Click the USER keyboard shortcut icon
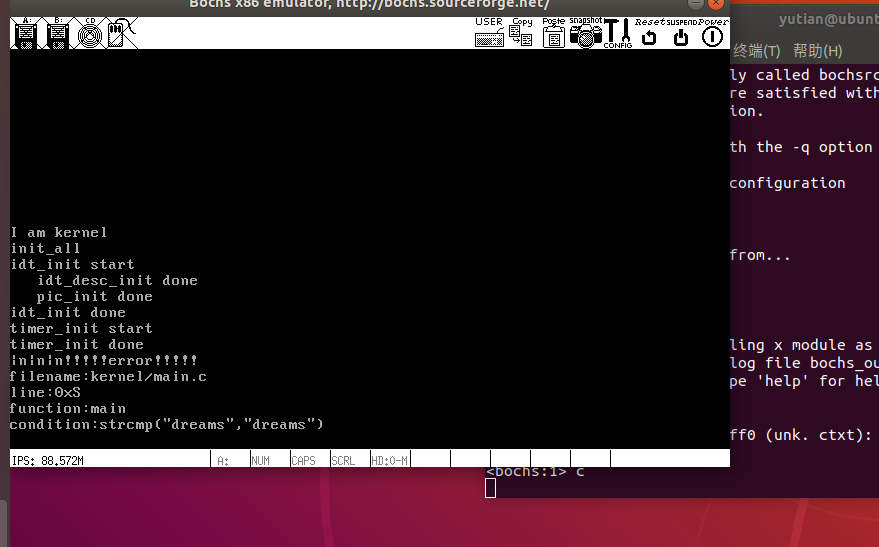The width and height of the screenshot is (879, 547). [x=489, y=33]
